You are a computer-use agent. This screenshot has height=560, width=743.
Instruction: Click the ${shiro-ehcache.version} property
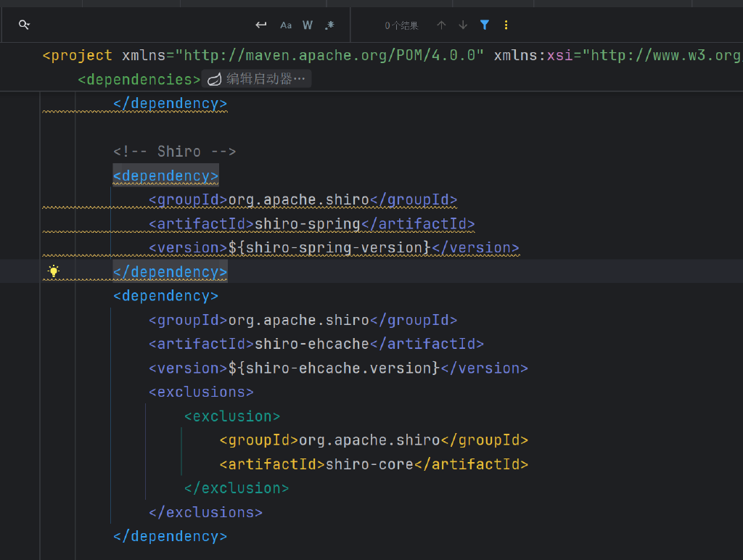(x=334, y=368)
